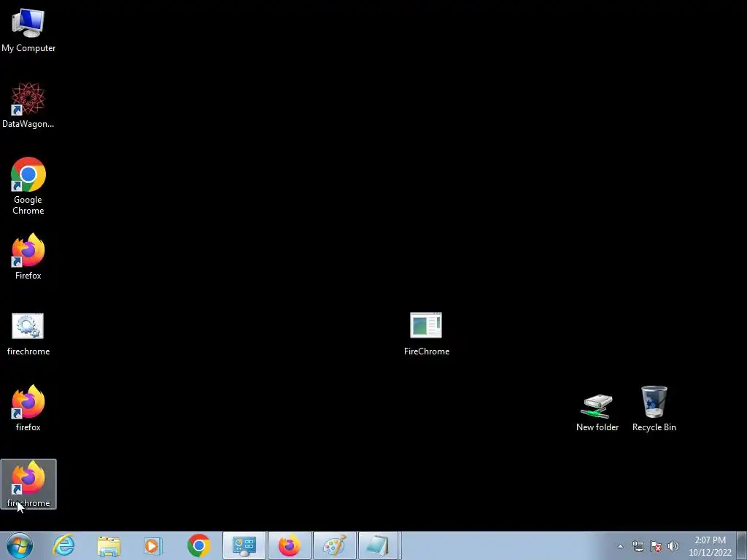Select the New folder network drive icon
The height and width of the screenshot is (560, 747).
597,413
